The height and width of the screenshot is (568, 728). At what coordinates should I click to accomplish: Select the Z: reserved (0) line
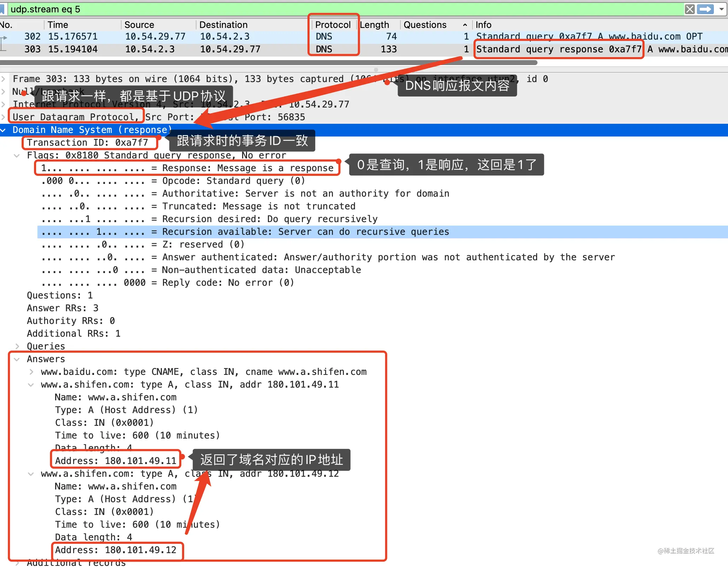(x=143, y=244)
